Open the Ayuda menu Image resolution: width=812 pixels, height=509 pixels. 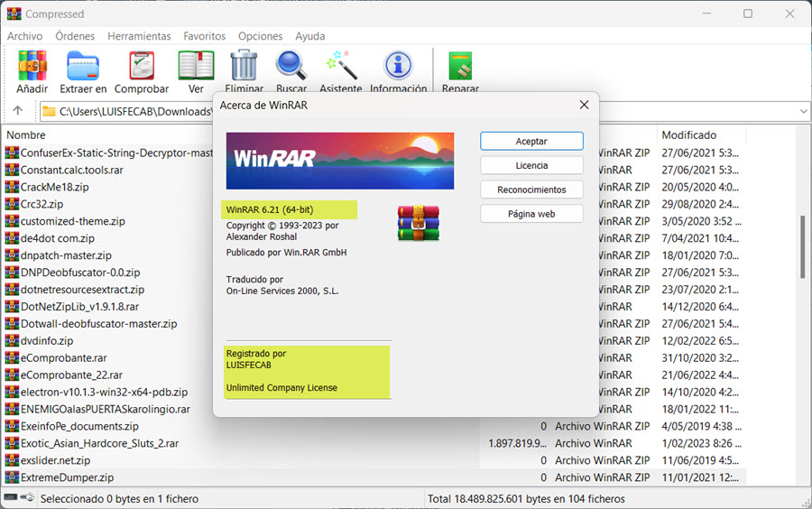[x=310, y=36]
